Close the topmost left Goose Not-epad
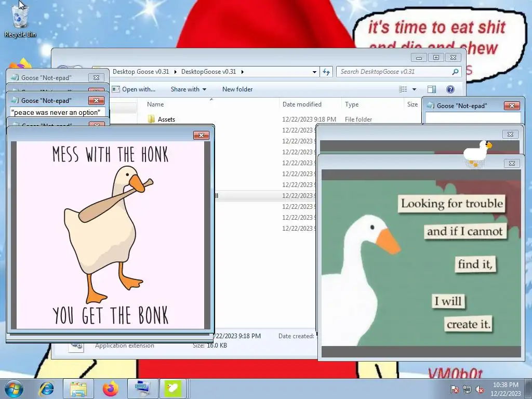Image resolution: width=532 pixels, height=399 pixels. [x=96, y=77]
